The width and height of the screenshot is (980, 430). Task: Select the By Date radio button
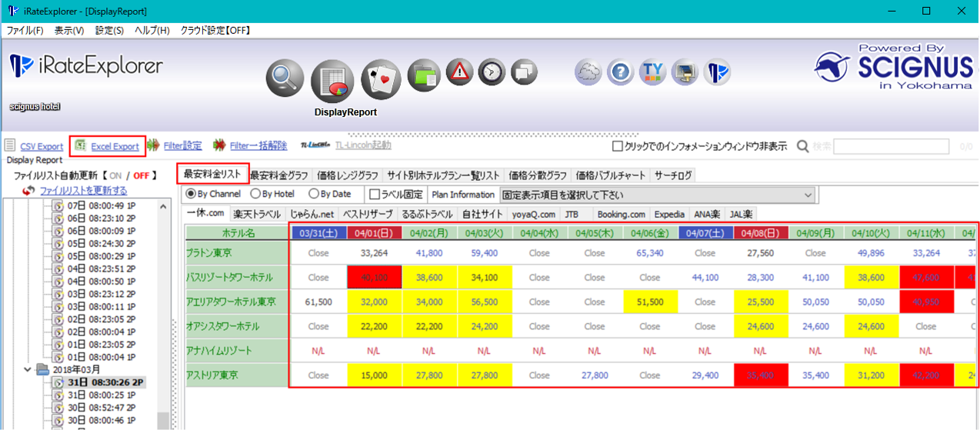[314, 195]
